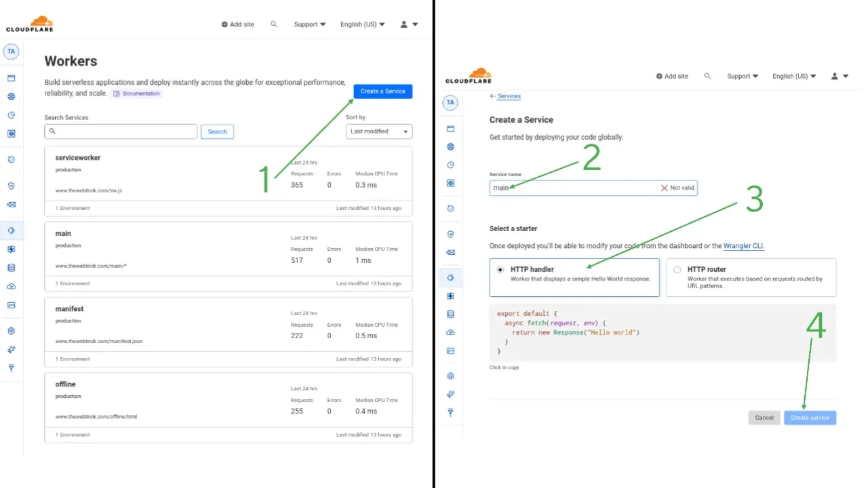Click the Cancel button in Create a Service
Screen dimensions: 868x488
point(764,418)
